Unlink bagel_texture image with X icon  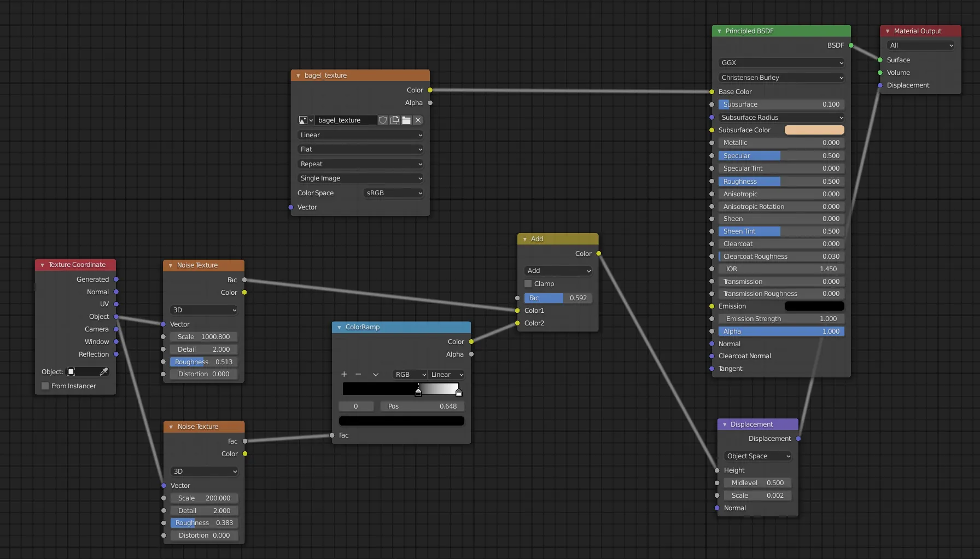[418, 120]
